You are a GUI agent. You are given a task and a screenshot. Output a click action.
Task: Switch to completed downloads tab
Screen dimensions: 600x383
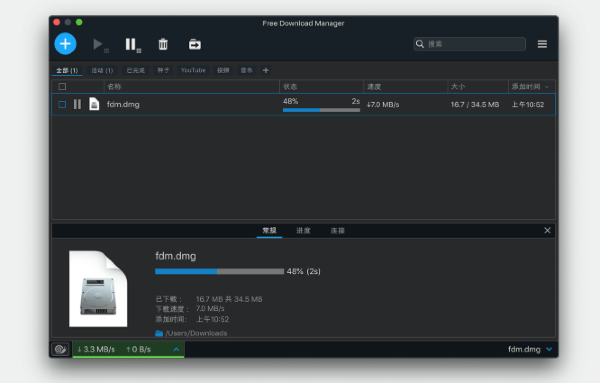(136, 70)
